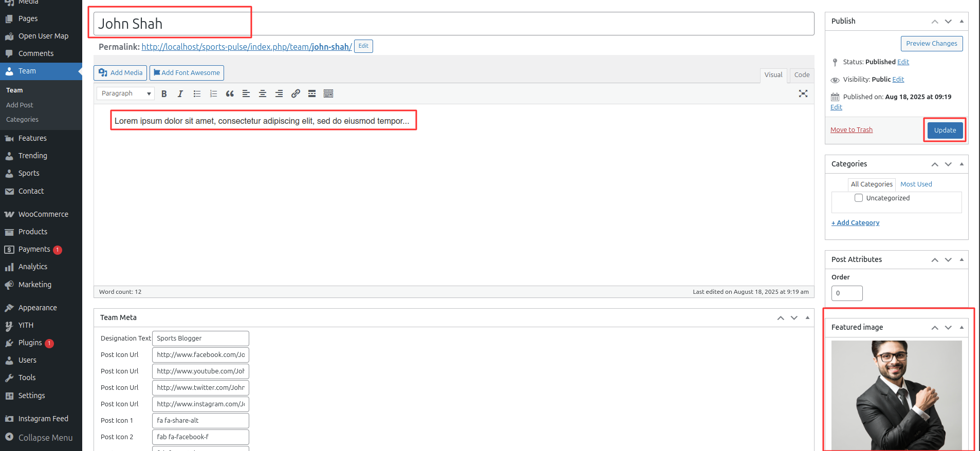Click the insert/edit link icon
Image resolution: width=980 pixels, height=451 pixels.
295,93
